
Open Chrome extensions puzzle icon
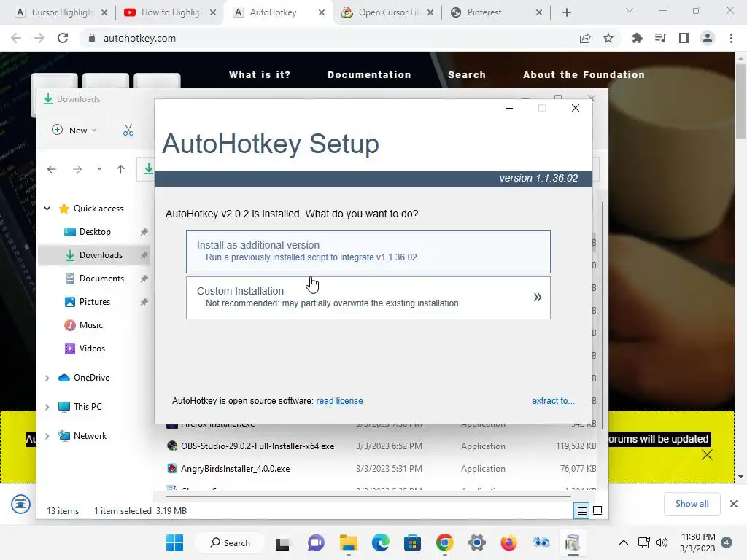(637, 38)
